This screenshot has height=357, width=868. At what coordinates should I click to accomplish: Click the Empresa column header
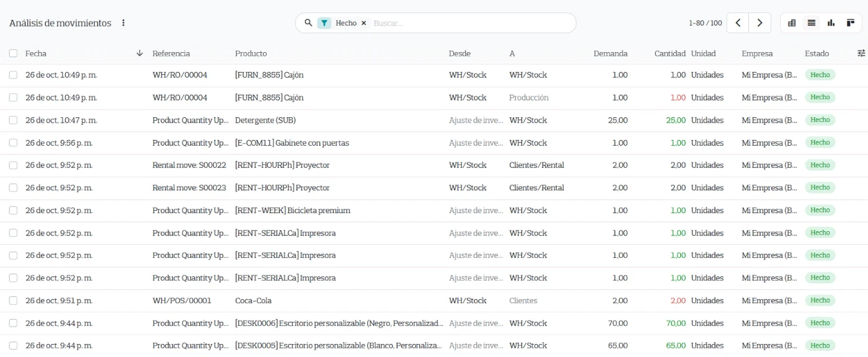pos(757,53)
